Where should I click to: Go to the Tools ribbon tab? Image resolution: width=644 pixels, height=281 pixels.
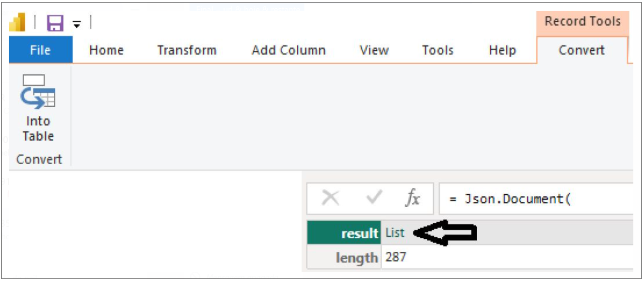(x=437, y=50)
